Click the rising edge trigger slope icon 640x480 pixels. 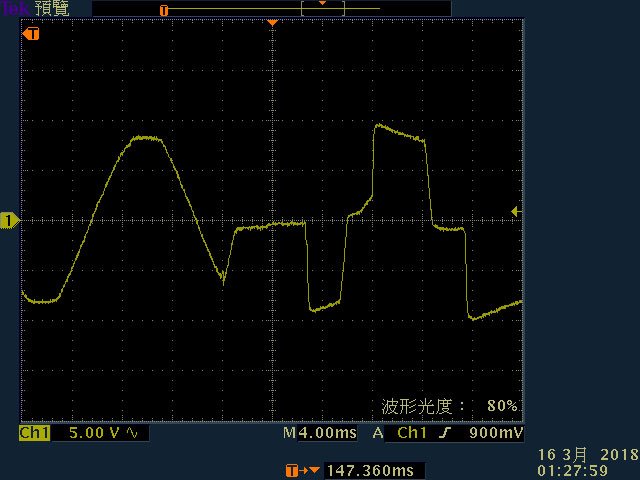point(445,433)
